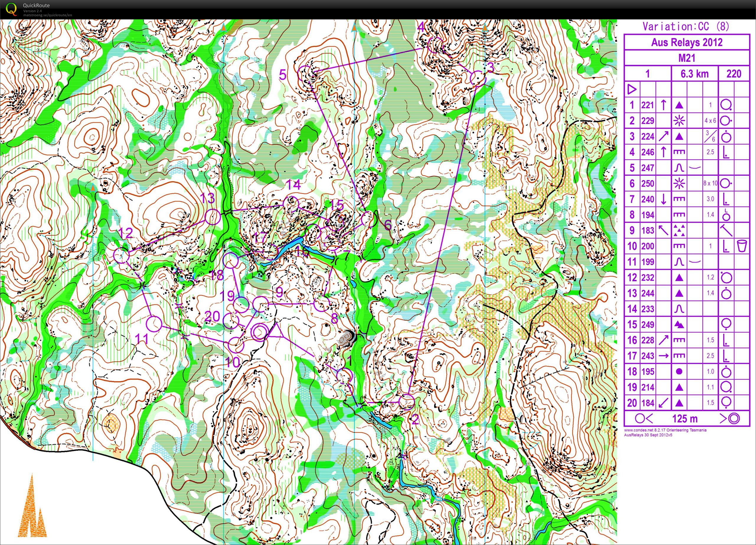The height and width of the screenshot is (545, 756).
Task: Click the 'Variation:CC (8)' title text
Action: pyautogui.click(x=686, y=26)
